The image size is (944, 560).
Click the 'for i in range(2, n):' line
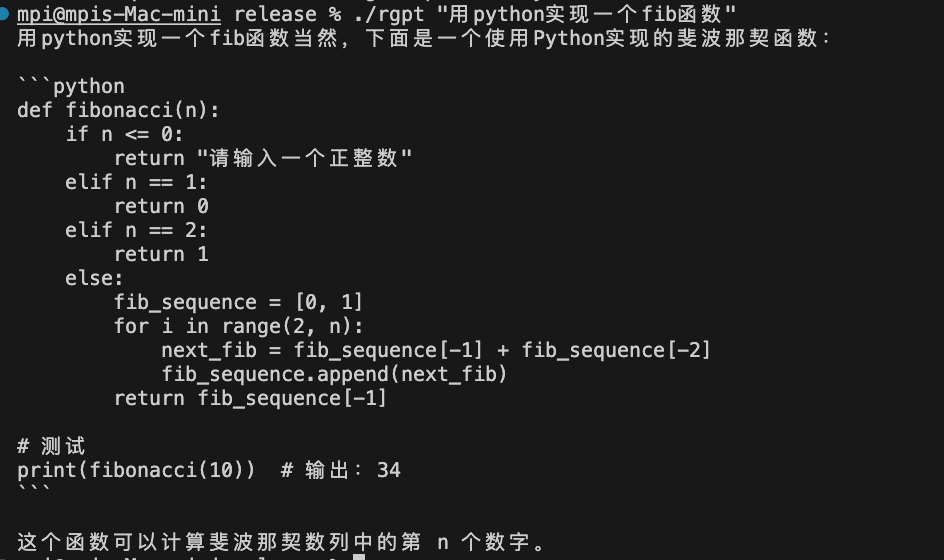coord(238,326)
